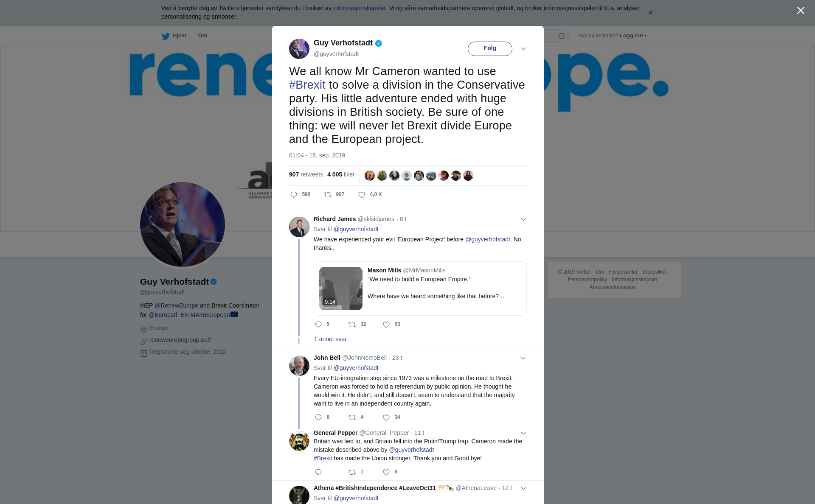The width and height of the screenshot is (815, 504).
Task: Click the Twitter bird Hjem icon
Action: point(166,36)
